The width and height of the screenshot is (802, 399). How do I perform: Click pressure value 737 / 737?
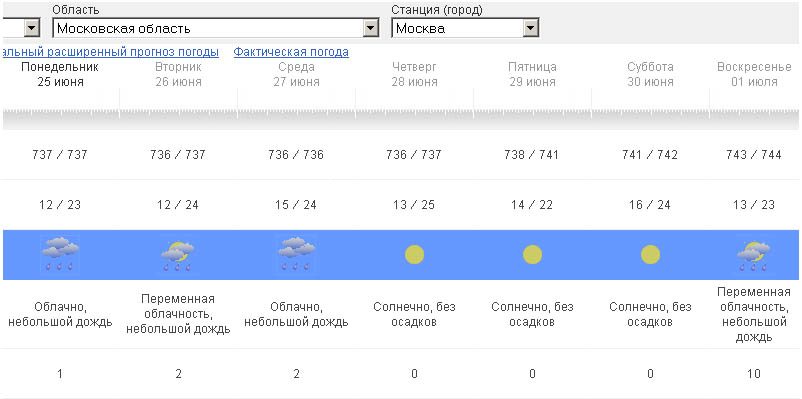(x=60, y=154)
